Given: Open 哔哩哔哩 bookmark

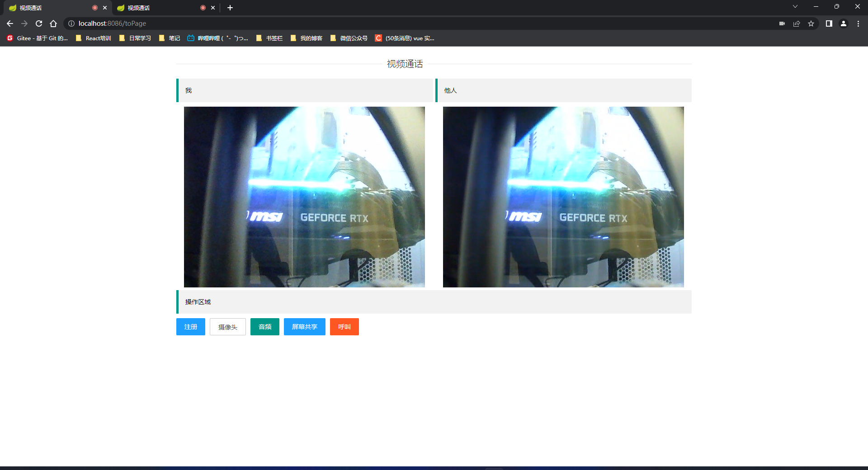Looking at the screenshot, I should 218,38.
